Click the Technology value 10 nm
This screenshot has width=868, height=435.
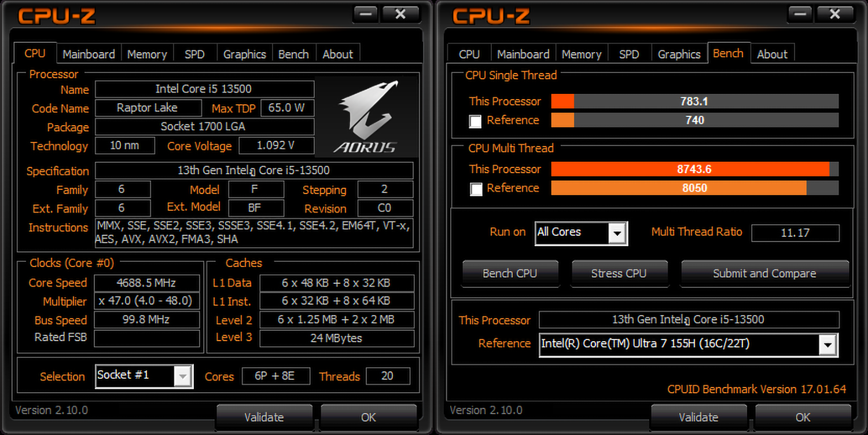[x=124, y=145]
